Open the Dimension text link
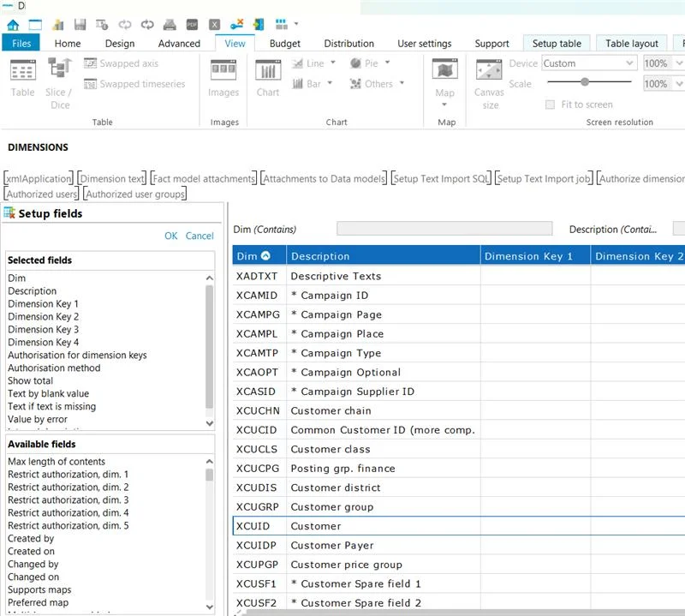Viewport: 685px width, 616px height. [x=112, y=178]
